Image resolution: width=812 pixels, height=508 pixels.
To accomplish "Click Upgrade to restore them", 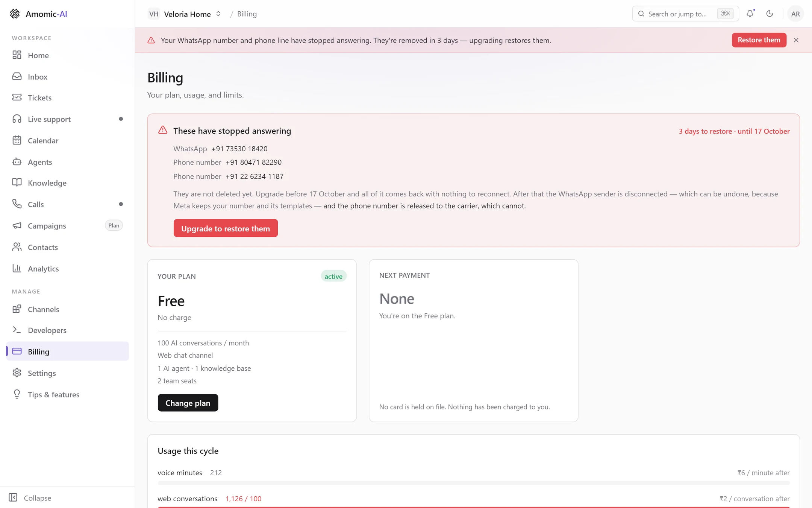I will 226,228.
